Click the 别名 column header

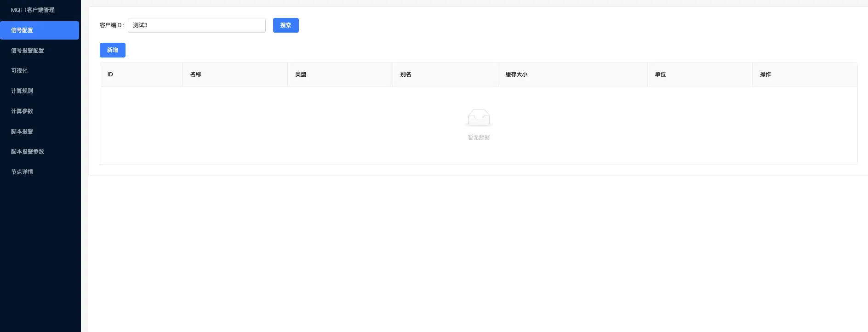(x=445, y=74)
